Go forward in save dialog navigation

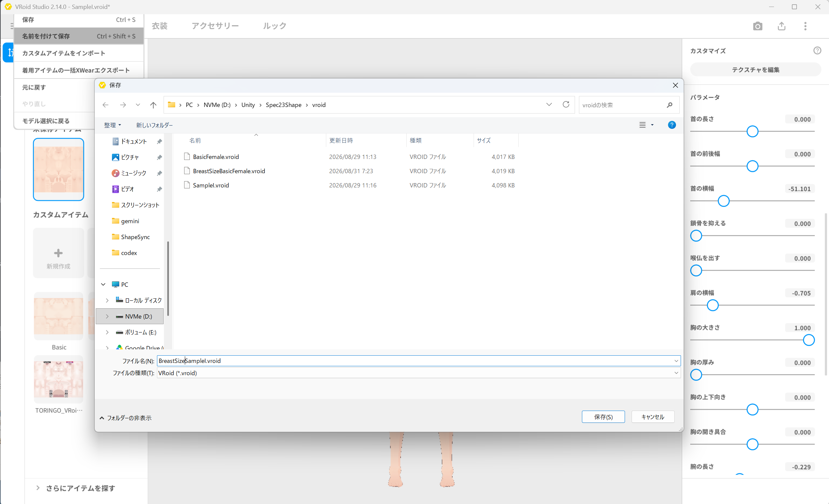click(123, 105)
